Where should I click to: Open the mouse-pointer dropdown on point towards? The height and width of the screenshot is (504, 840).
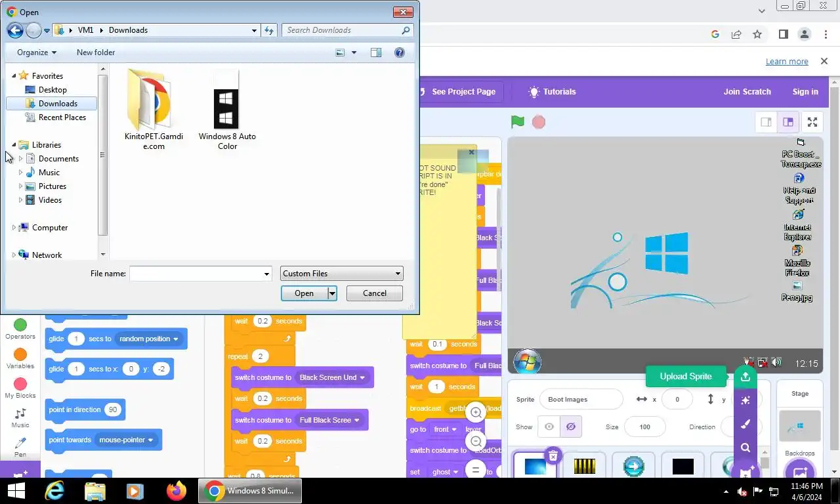coord(150,440)
